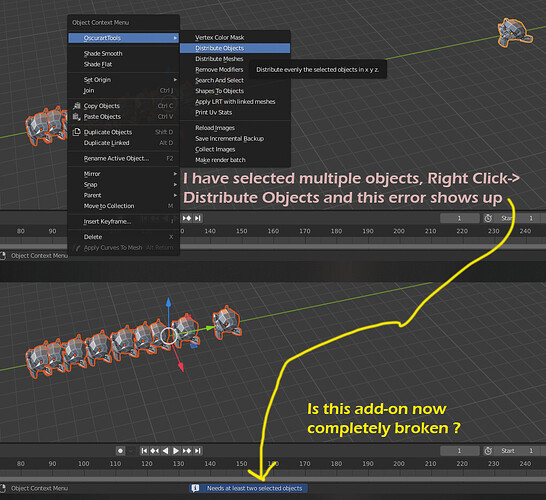Image resolution: width=546 pixels, height=500 pixels.
Task: Toggle the auto keying record button
Action: pyautogui.click(x=120, y=451)
